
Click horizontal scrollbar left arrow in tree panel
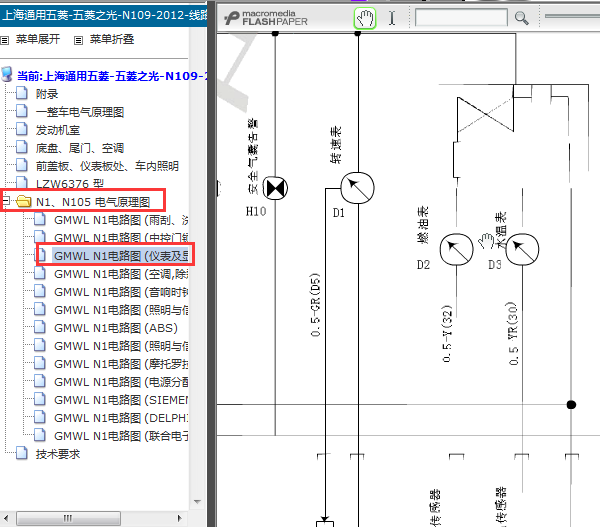(6, 519)
